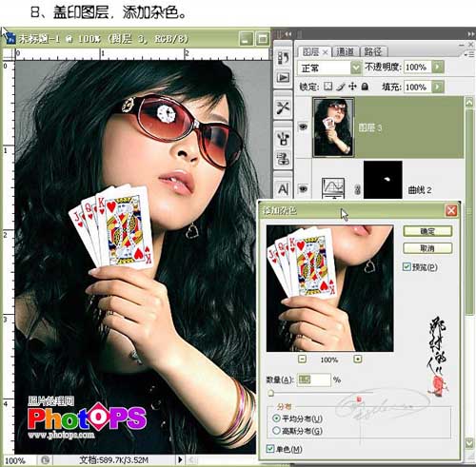The width and height of the screenshot is (476, 467).
Task: Open the Brushes panel icon in dock
Action: [x=283, y=139]
